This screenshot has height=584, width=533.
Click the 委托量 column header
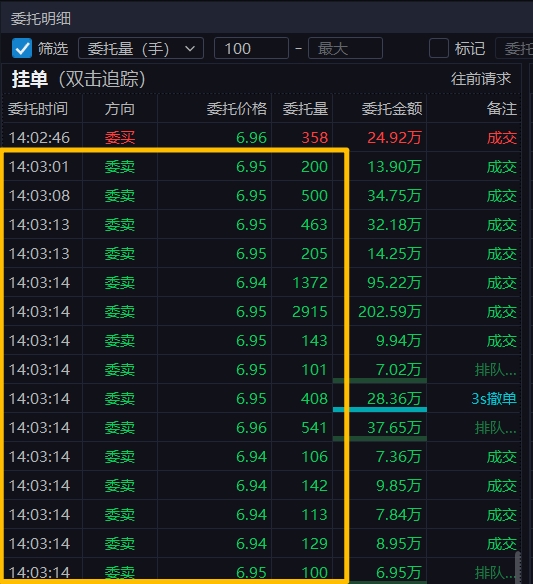(x=305, y=109)
